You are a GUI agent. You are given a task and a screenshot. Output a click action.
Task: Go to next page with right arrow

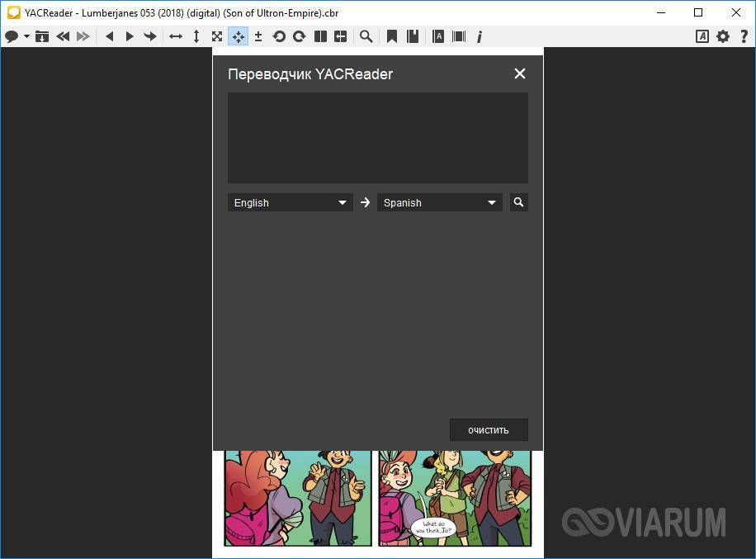click(130, 36)
